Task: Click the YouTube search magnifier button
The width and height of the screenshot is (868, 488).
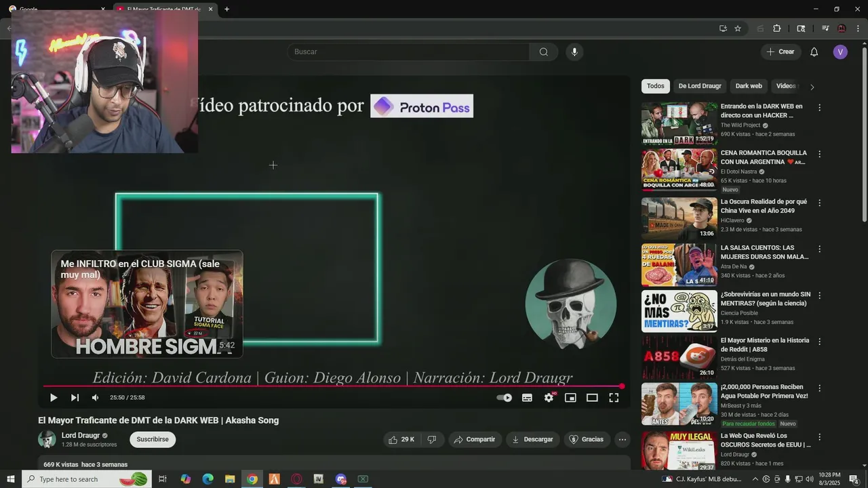Action: [544, 52]
